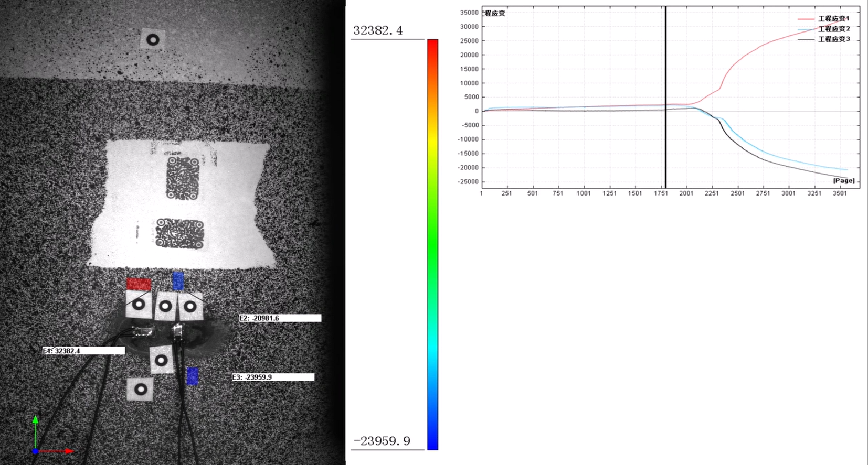Click the lower coded pattern on white patch
The height and width of the screenshot is (465, 868).
(x=180, y=233)
